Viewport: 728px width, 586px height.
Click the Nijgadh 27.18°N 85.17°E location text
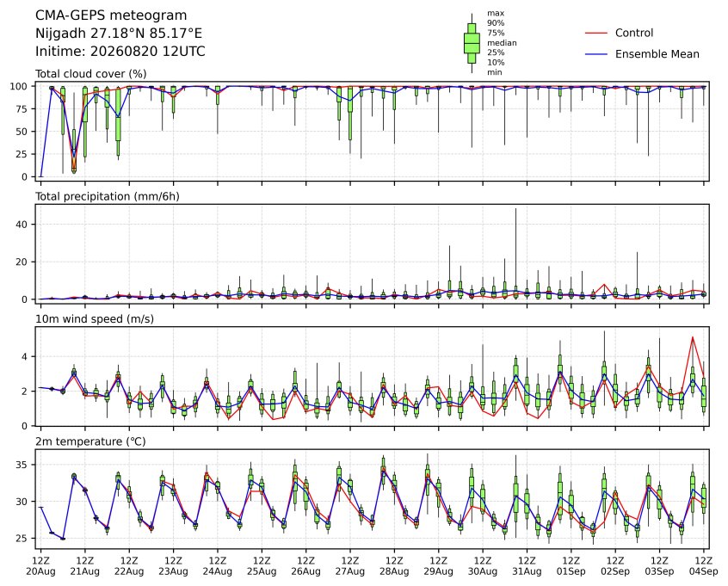[119, 34]
